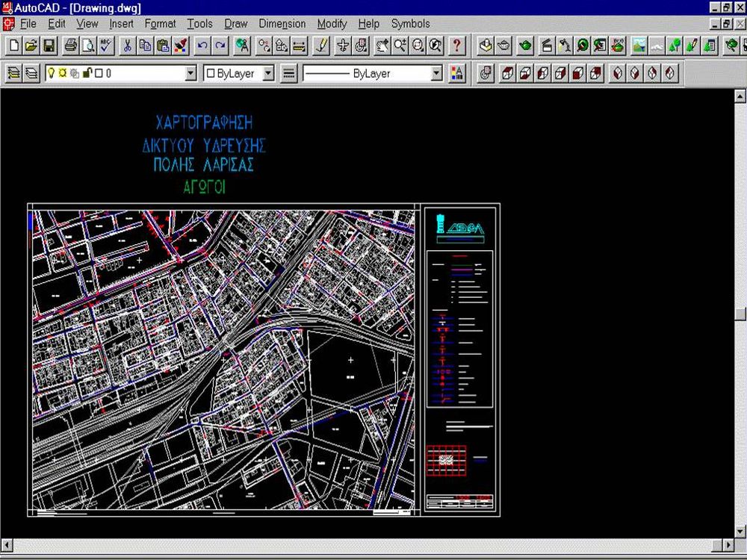Open the Tools menu
The height and width of the screenshot is (560, 747).
(199, 23)
